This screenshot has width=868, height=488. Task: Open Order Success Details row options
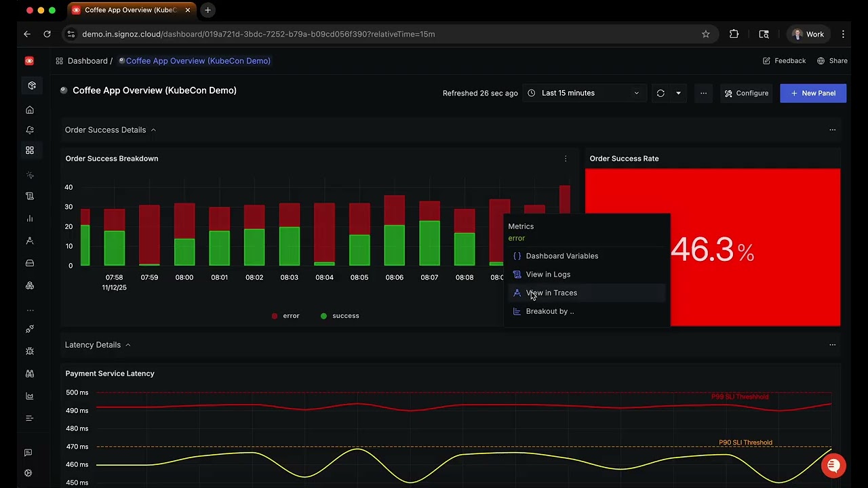point(832,130)
